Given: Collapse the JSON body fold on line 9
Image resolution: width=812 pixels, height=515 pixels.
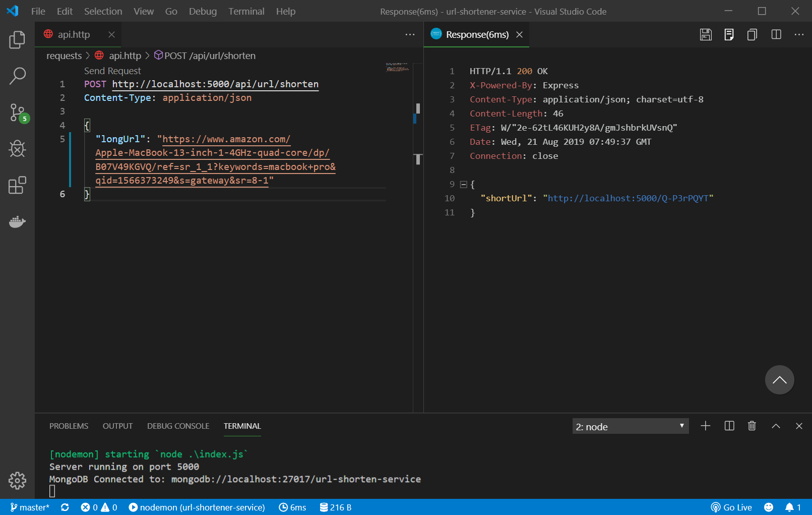Looking at the screenshot, I should click(x=464, y=185).
